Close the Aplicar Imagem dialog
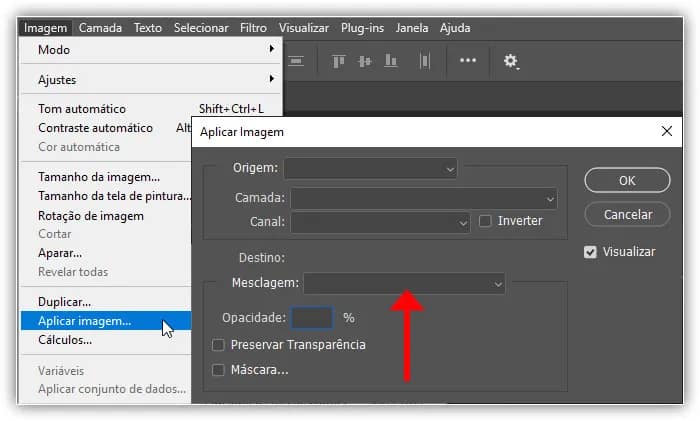This screenshot has width=700, height=421. tap(667, 131)
